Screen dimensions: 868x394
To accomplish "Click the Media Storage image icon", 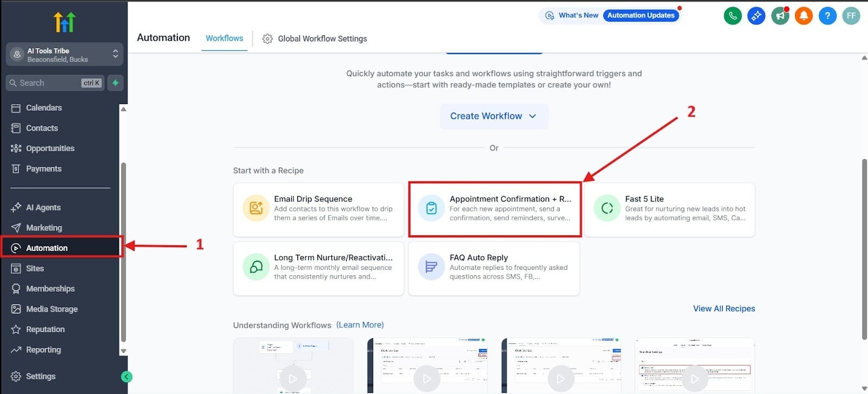I will (x=16, y=309).
